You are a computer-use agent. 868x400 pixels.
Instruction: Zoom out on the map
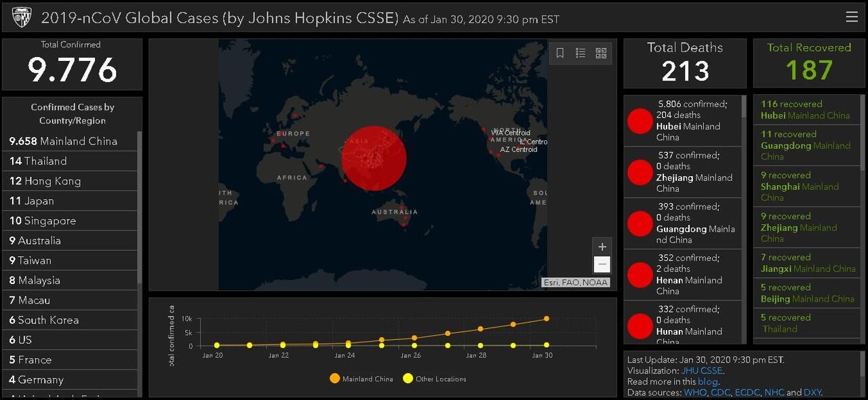[x=601, y=264]
